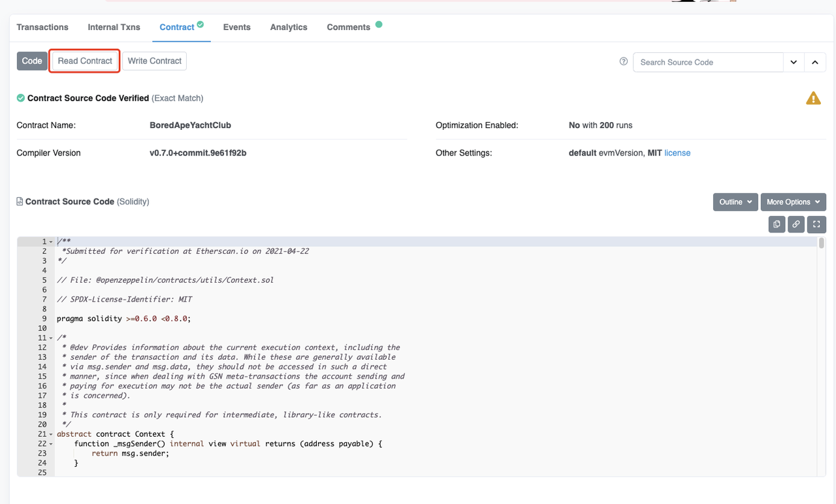Click the yellow warning triangle icon

813,99
